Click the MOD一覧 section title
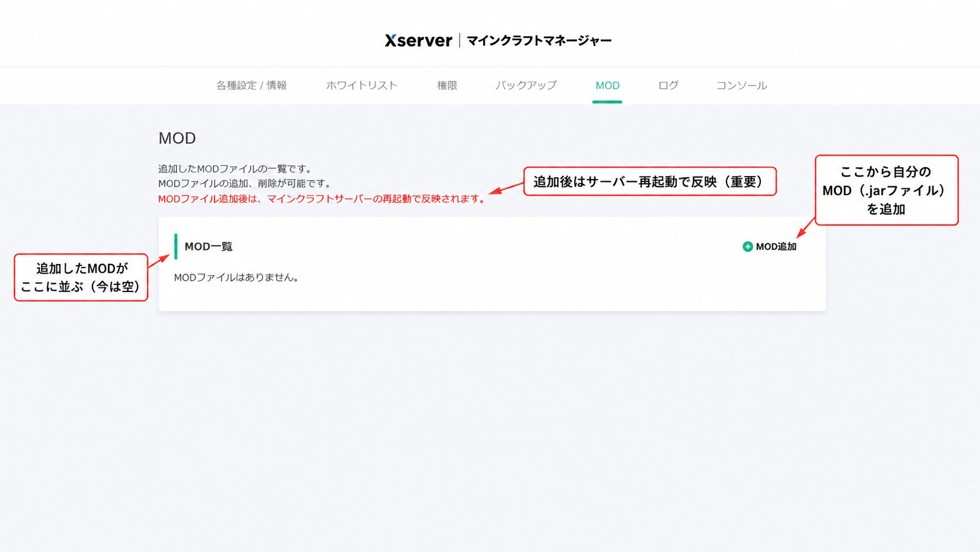This screenshot has height=552, width=980. tap(209, 247)
